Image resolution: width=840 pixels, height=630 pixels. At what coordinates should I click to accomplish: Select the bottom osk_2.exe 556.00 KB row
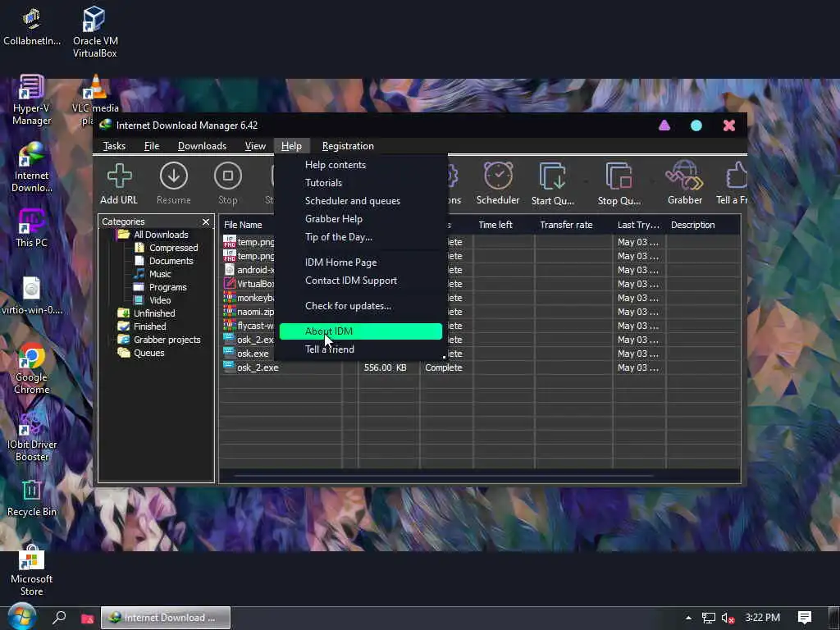click(481, 367)
